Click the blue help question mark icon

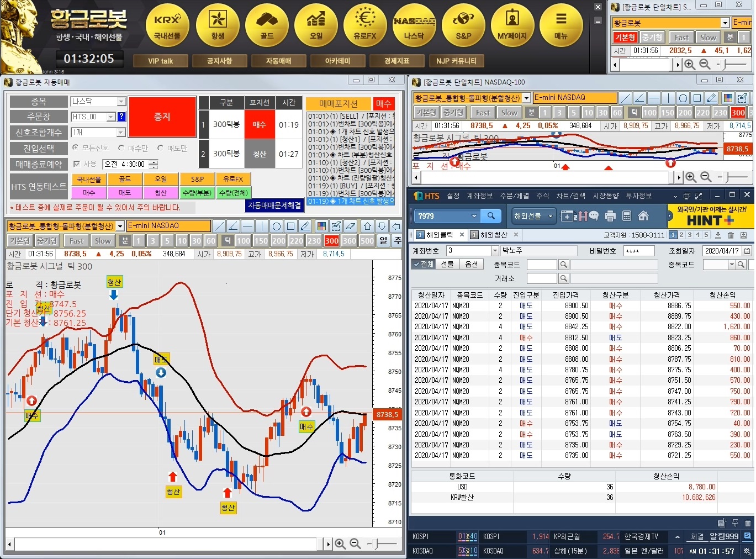[x=121, y=117]
